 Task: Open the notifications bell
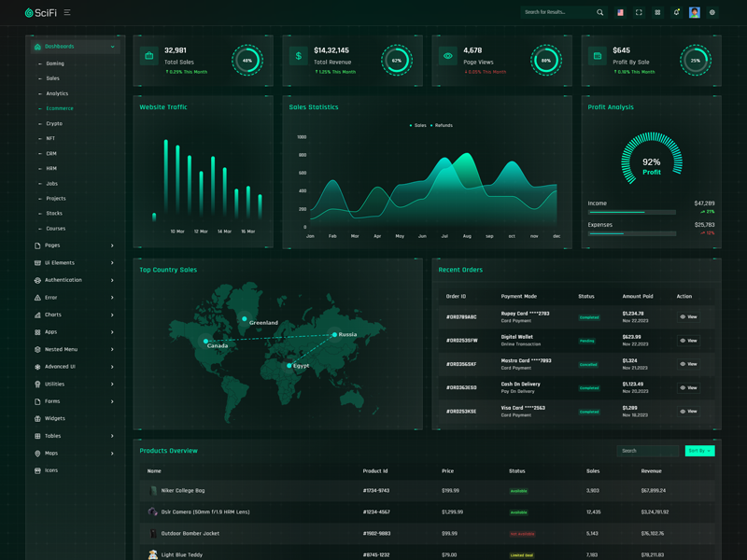click(x=676, y=13)
